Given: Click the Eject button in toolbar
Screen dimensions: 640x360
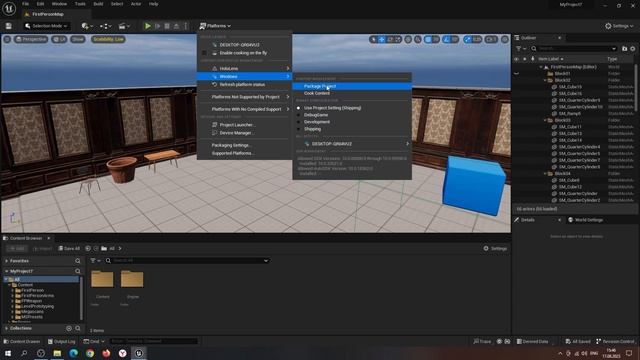Looking at the screenshot, I should click(x=176, y=26).
